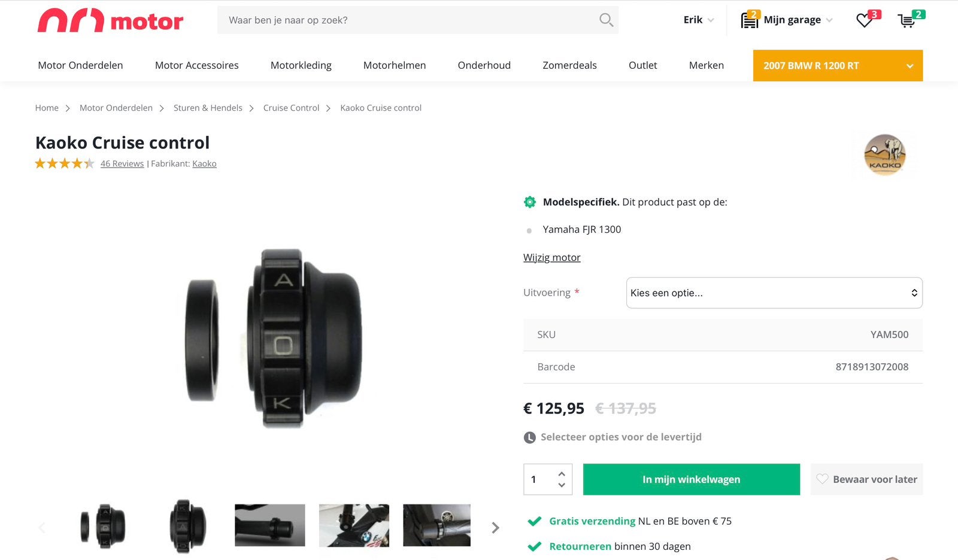Open the Motorhelmen menu
Viewport: 958px width, 560px height.
tap(395, 65)
